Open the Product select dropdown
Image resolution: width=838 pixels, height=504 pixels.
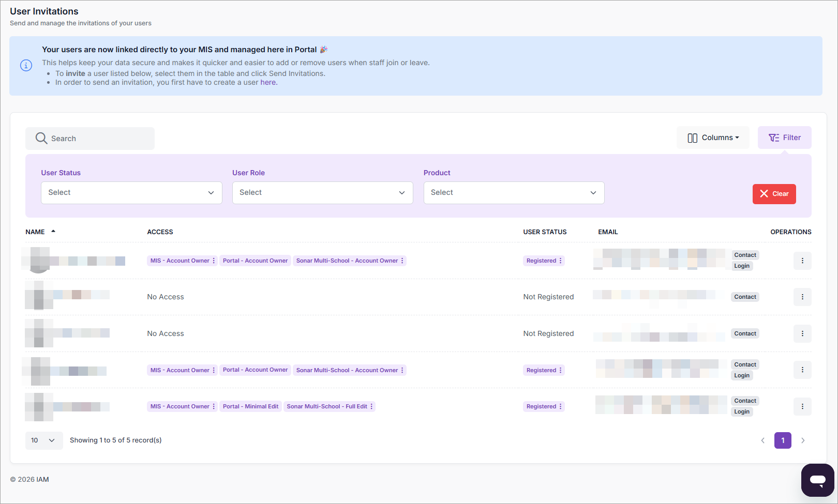pos(514,193)
